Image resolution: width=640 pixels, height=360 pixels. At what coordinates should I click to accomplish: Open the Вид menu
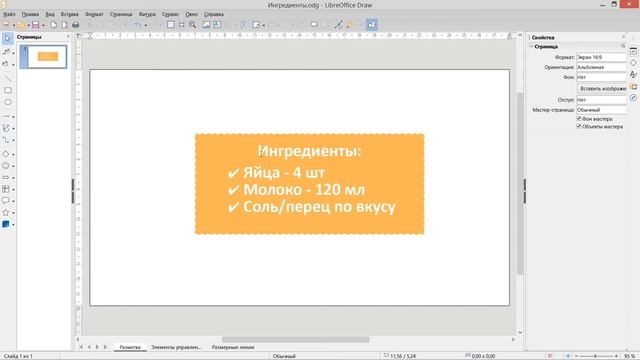click(50, 14)
